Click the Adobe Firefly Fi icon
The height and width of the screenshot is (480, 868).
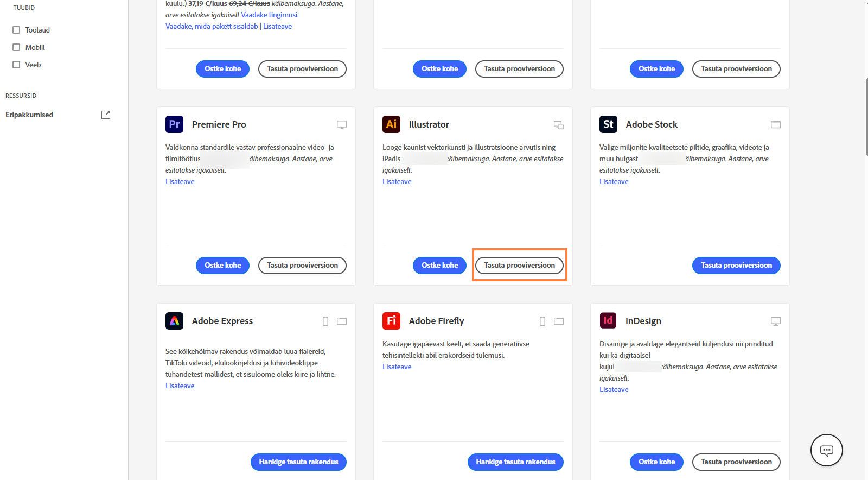(x=391, y=321)
